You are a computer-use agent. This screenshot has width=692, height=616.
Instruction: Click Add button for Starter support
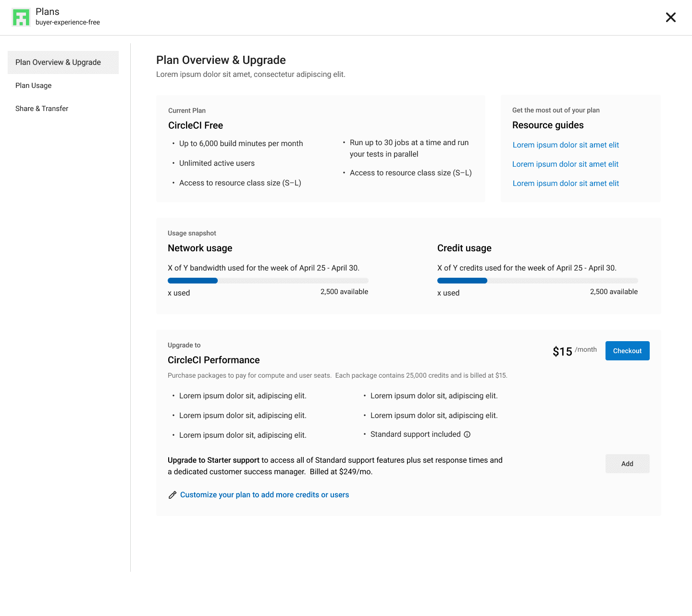627,464
